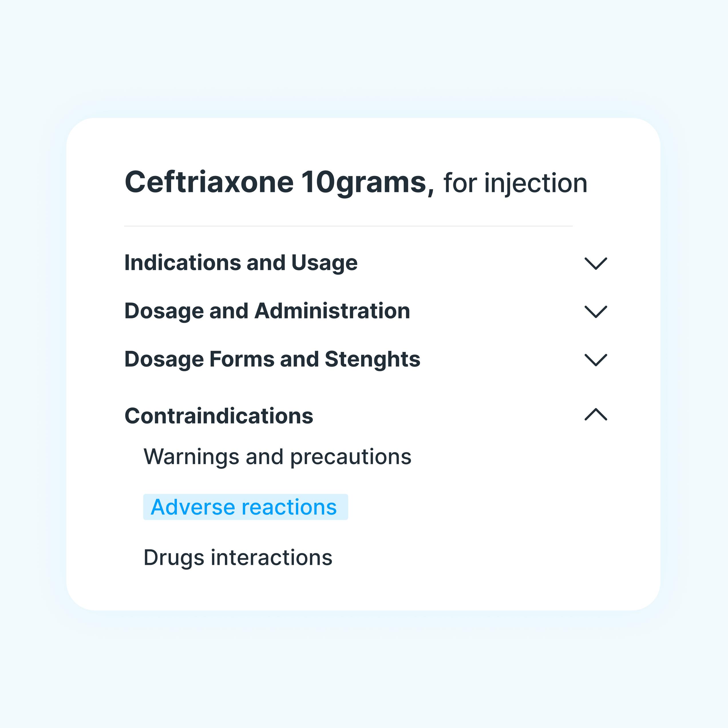This screenshot has height=728, width=728.
Task: Click the word Ceftriaxone in title
Action: coord(209,182)
